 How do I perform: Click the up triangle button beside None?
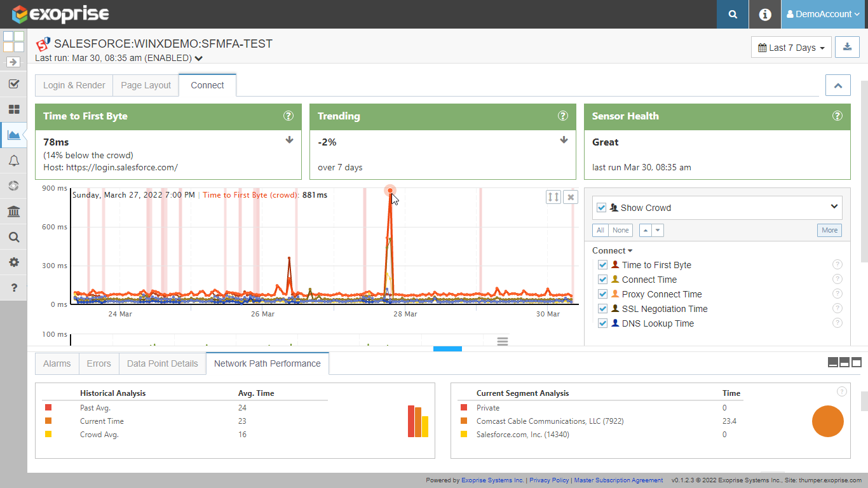645,230
